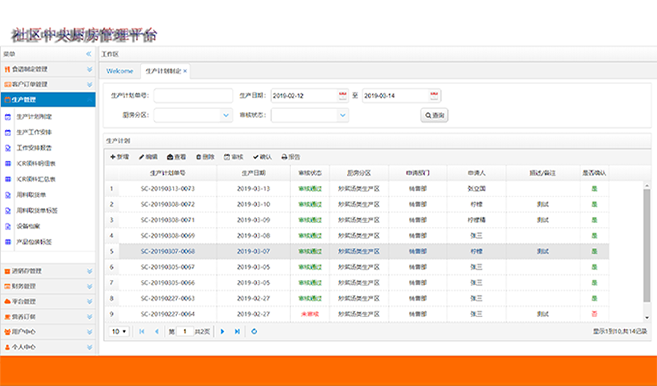Collapse the menu sidebar with double-chevron

(89, 54)
